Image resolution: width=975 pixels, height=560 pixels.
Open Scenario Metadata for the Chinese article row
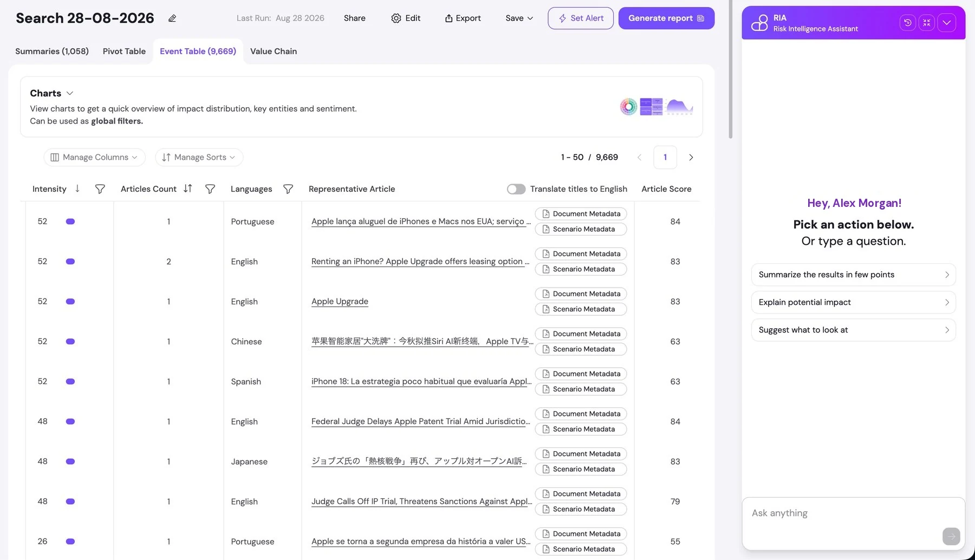click(x=581, y=349)
